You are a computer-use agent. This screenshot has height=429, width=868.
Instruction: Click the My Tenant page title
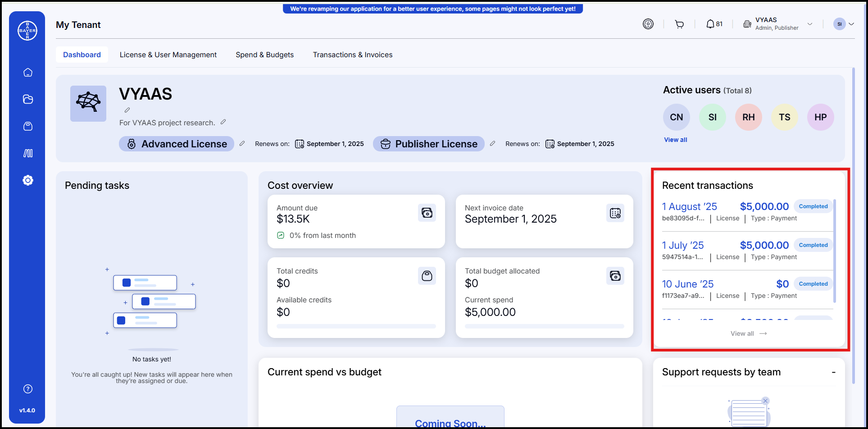(x=78, y=25)
